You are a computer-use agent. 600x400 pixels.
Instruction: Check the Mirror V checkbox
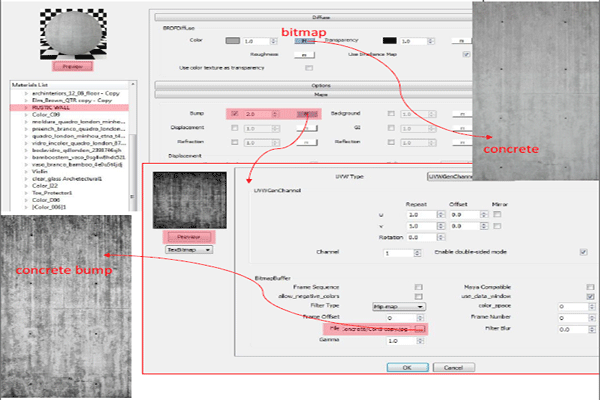point(497,226)
